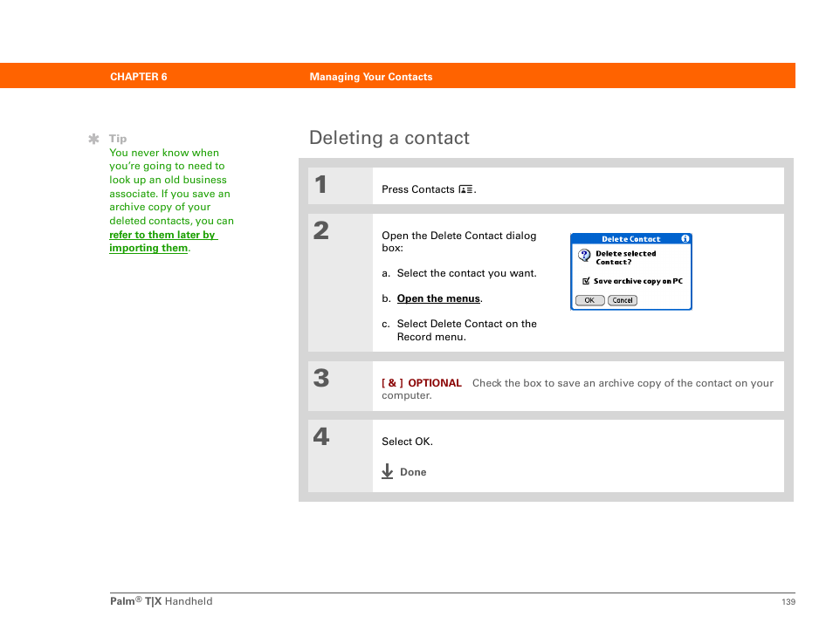The image size is (833, 644).
Task: Click 'Palm T|X Handheld' footer text
Action: coord(161,601)
